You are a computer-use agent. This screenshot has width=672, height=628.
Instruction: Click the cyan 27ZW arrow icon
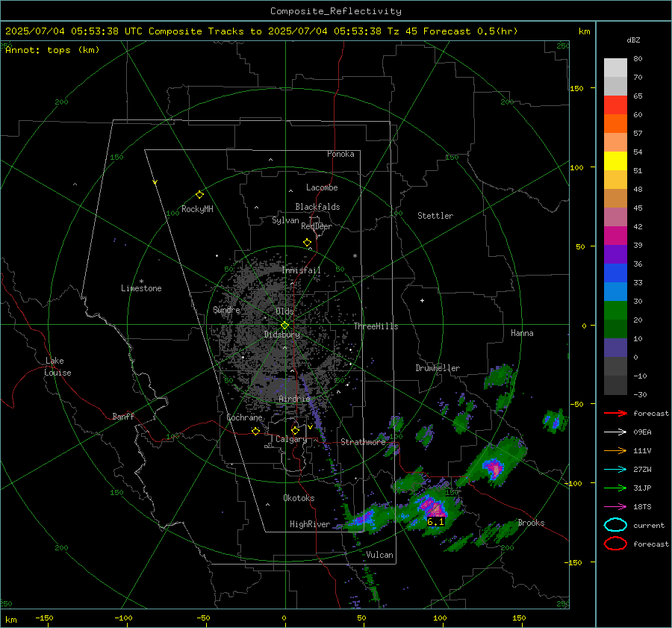coord(615,470)
